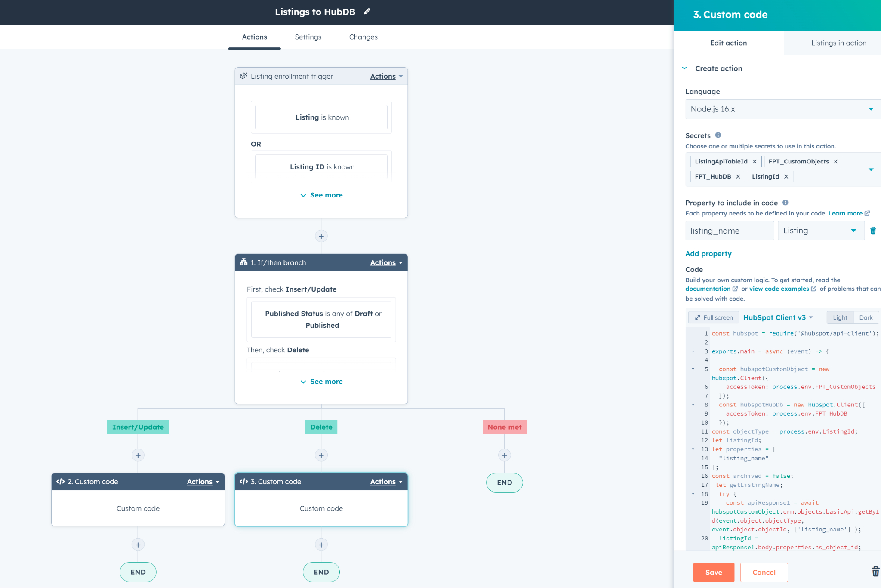Click the info icon beside Property to include
Image resolution: width=881 pixels, height=588 pixels.
tap(785, 203)
